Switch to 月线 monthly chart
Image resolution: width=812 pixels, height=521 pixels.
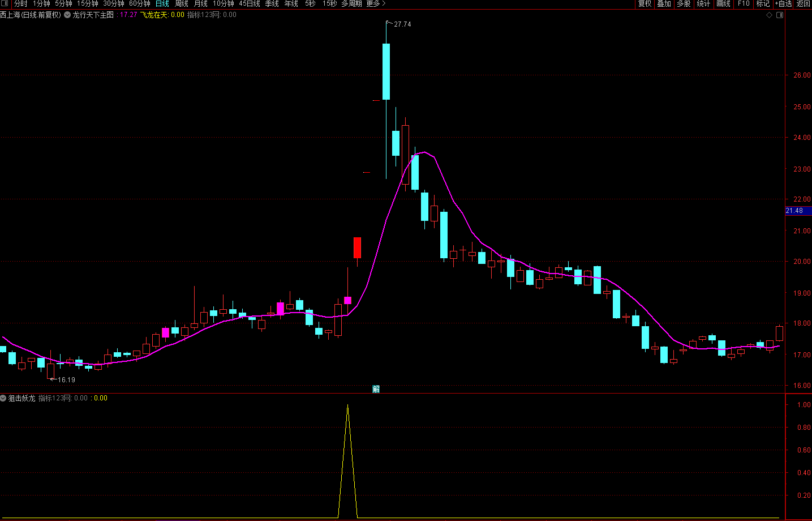201,4
